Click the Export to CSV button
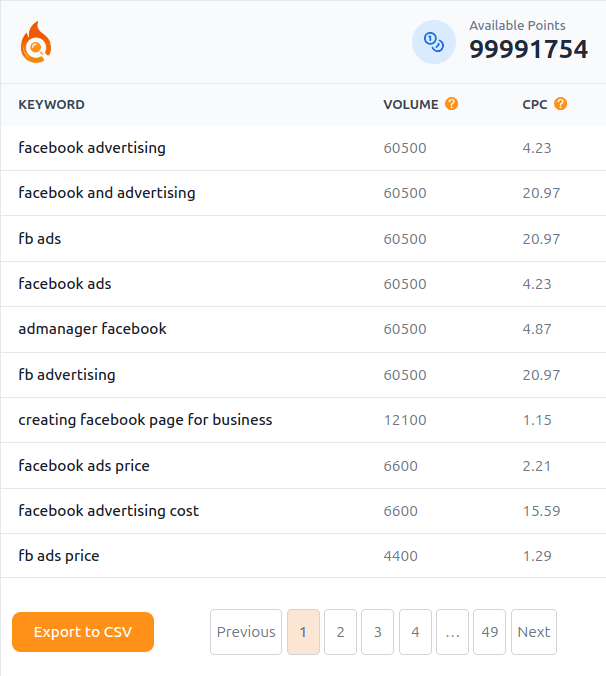 (83, 632)
